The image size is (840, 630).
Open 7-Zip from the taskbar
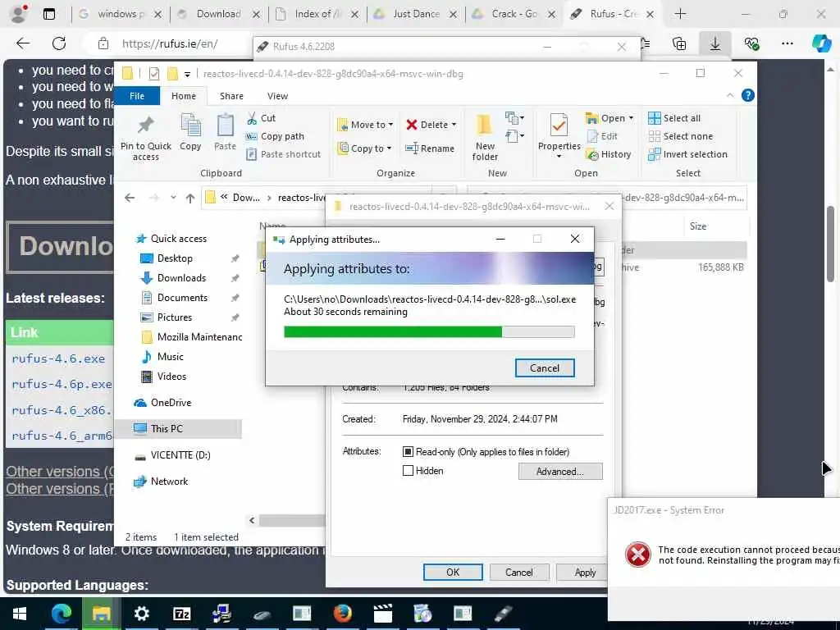click(x=181, y=614)
